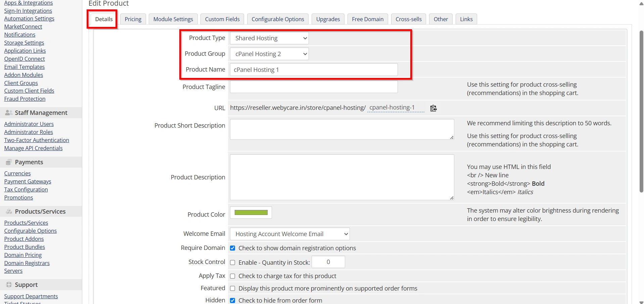This screenshot has width=644, height=304.
Task: Click the Quantity in Stock field
Action: coord(328,262)
